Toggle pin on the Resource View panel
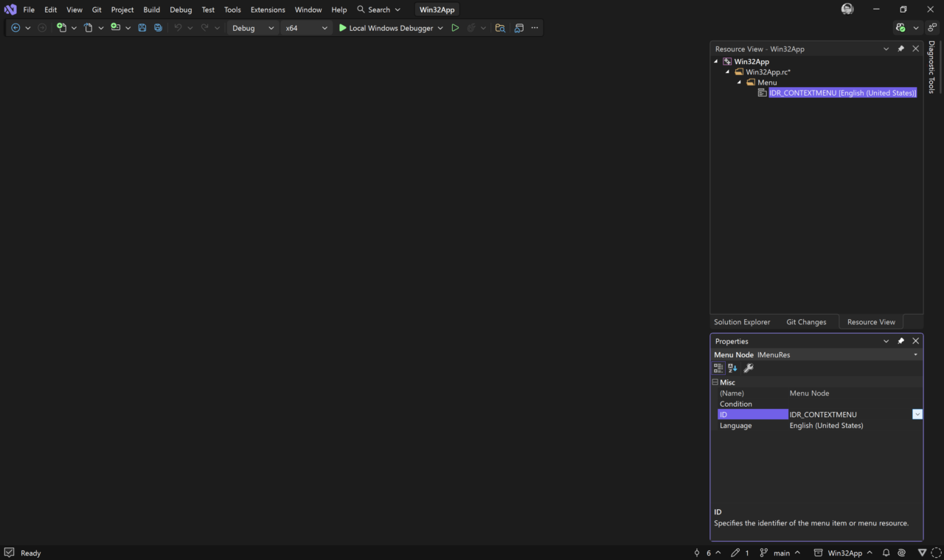944x560 pixels. tap(900, 49)
